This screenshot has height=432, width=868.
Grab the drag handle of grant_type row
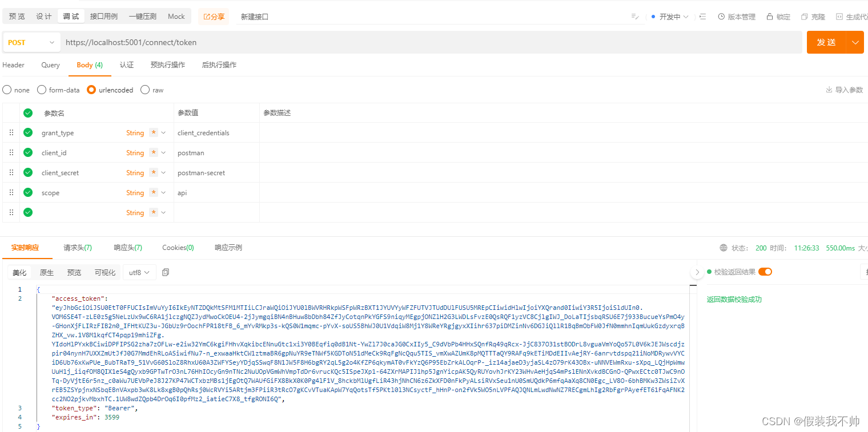(11, 132)
